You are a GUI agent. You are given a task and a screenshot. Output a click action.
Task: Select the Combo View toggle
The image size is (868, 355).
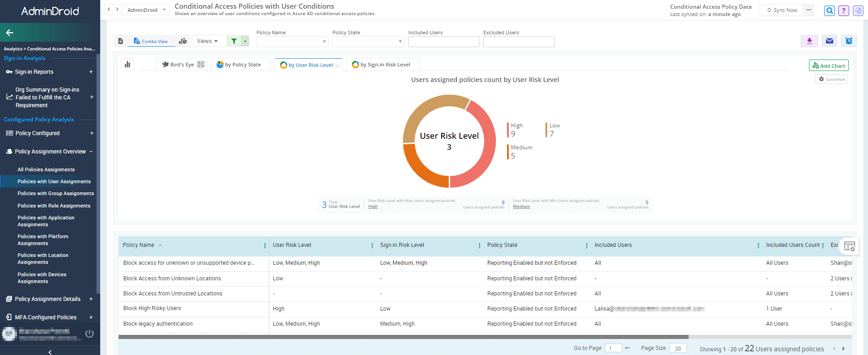tap(151, 41)
